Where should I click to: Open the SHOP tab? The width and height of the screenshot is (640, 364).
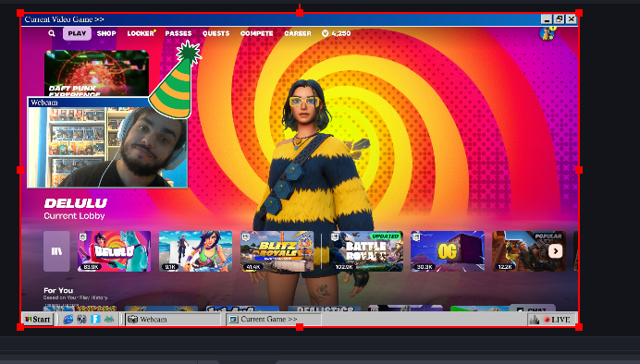point(106,33)
